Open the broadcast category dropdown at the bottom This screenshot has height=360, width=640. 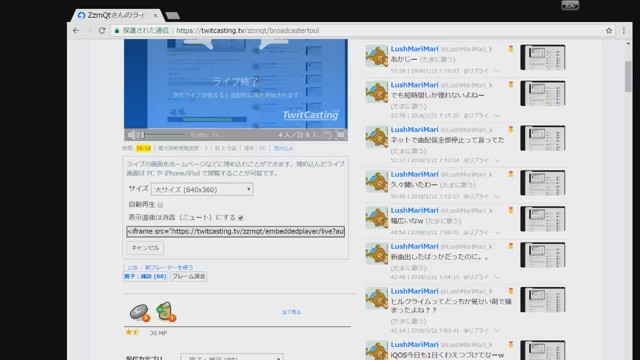(x=231, y=357)
